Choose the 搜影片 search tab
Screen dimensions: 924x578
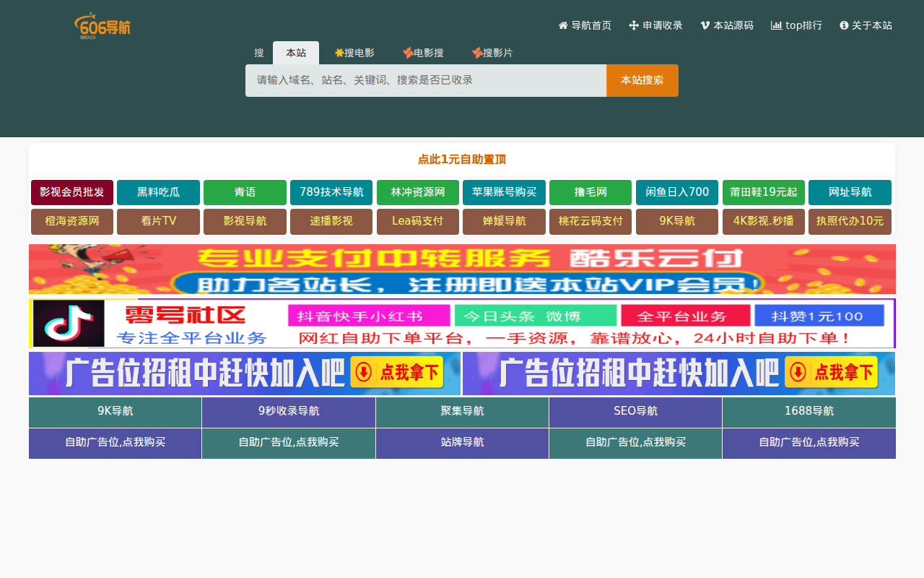(x=492, y=53)
